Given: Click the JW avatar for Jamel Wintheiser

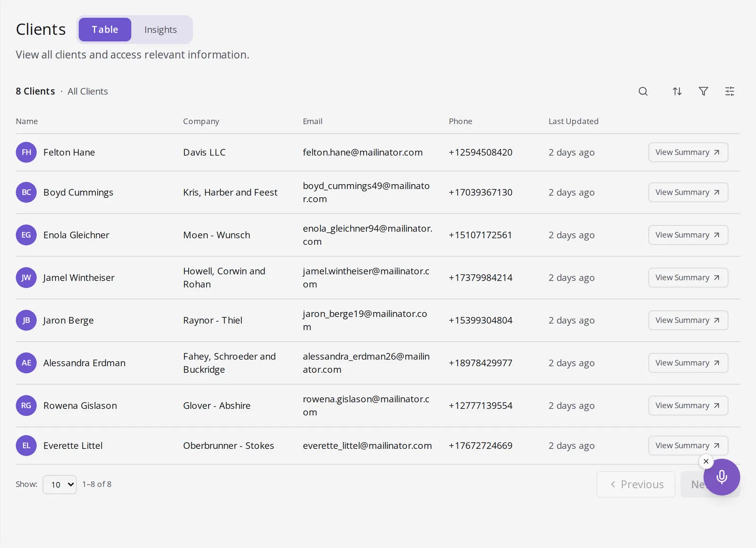Looking at the screenshot, I should (26, 278).
